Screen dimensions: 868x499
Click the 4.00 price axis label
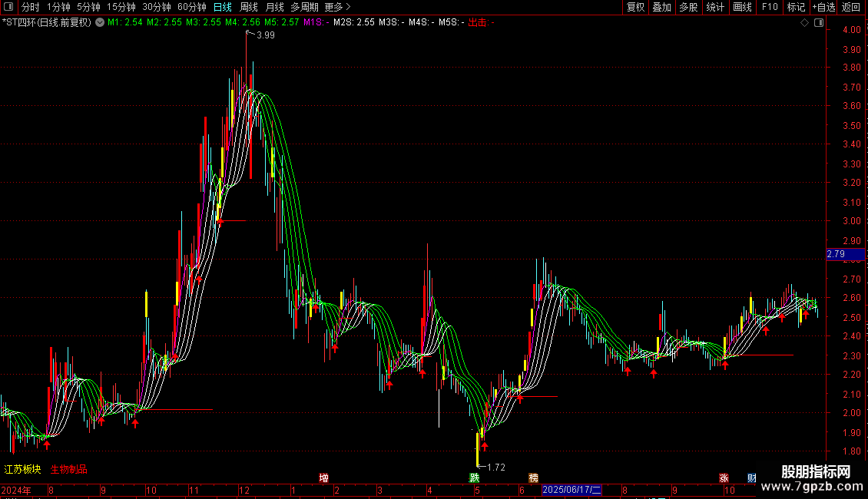(x=851, y=30)
